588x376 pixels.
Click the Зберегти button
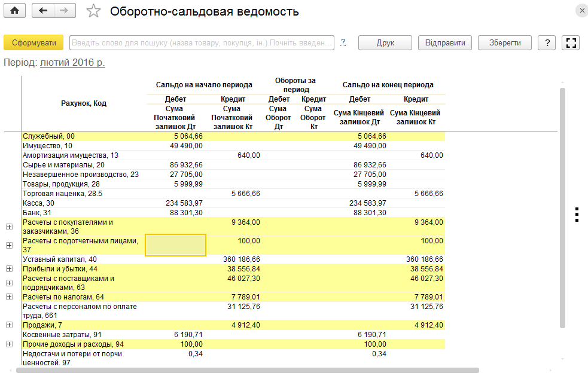pos(505,42)
